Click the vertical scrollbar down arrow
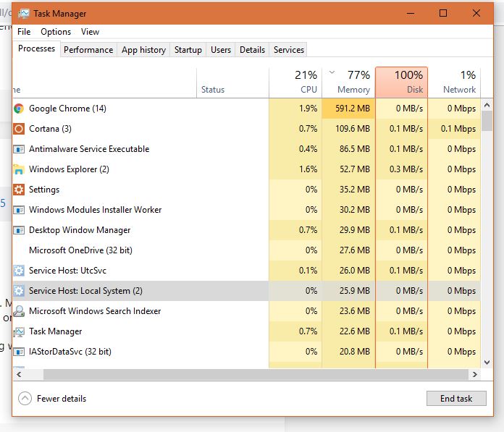The width and height of the screenshot is (504, 432). (487, 363)
